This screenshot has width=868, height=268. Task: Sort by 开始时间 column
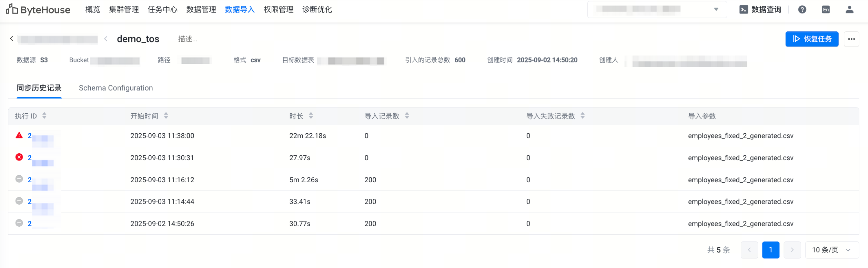coord(166,116)
